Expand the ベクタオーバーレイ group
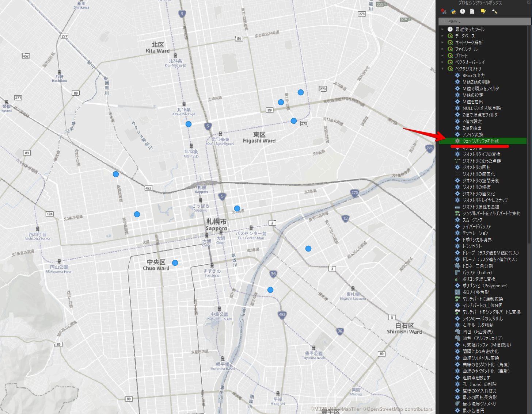Image resolution: width=532 pixels, height=414 pixels. point(442,62)
